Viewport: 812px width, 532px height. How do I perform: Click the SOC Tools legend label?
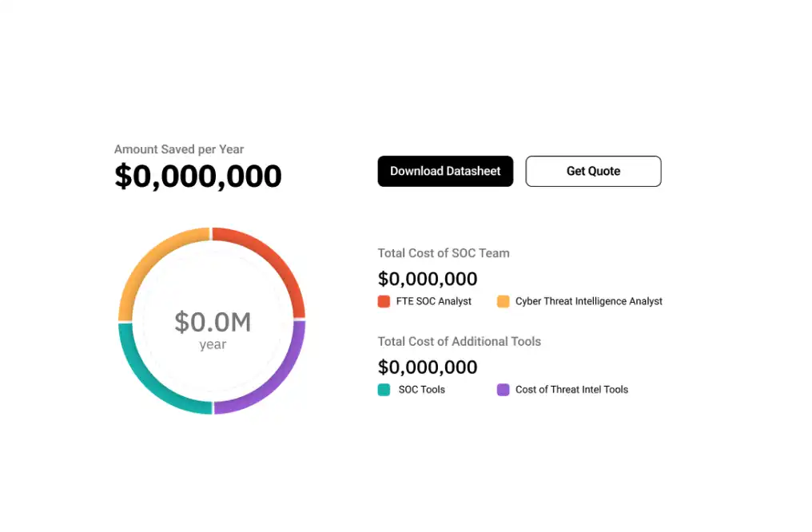(x=421, y=390)
